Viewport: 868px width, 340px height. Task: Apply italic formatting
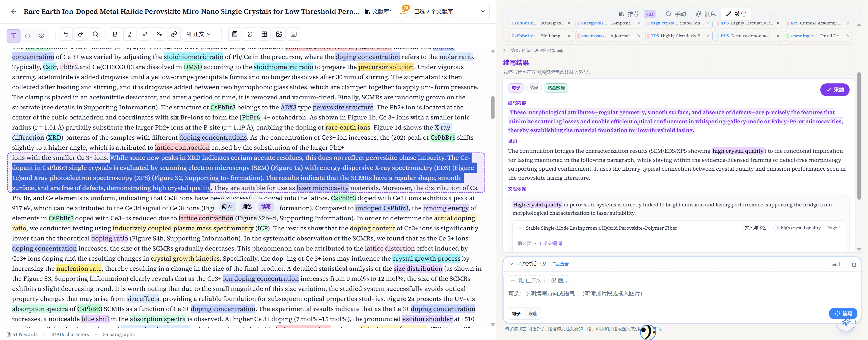pos(130,34)
